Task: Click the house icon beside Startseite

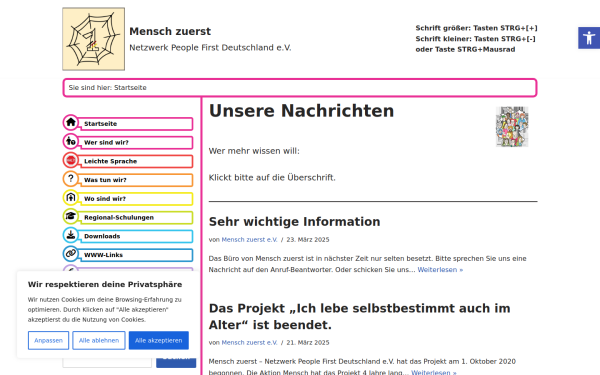Action: [x=71, y=122]
